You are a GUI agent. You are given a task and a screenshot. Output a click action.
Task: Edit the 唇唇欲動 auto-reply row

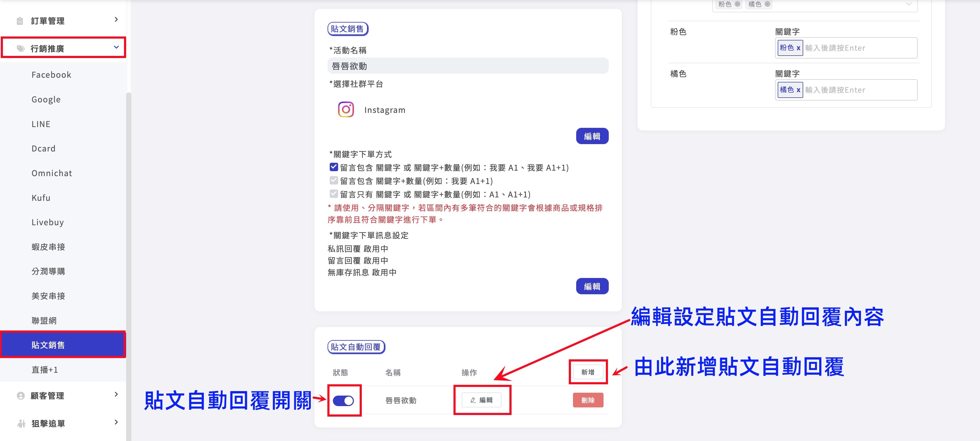[x=481, y=400]
